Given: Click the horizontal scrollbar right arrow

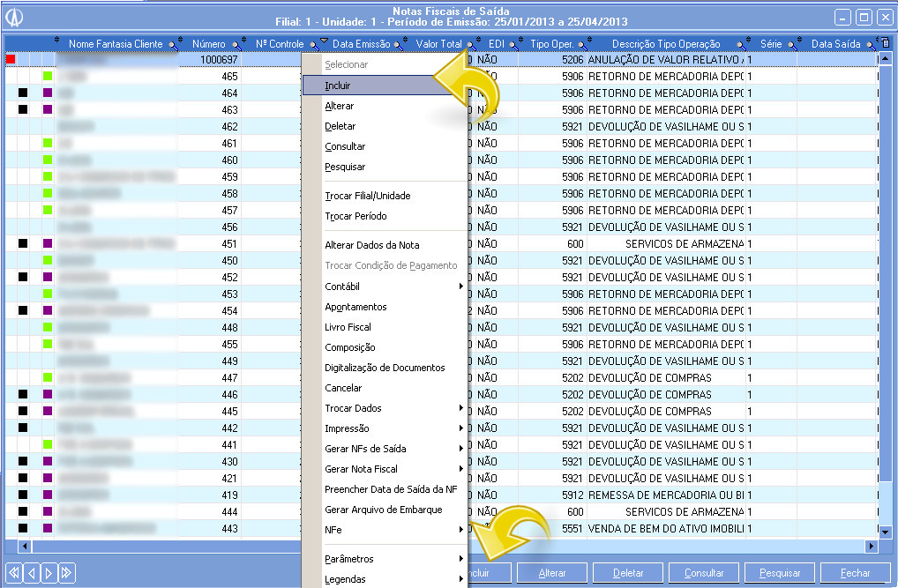Looking at the screenshot, I should point(872,547).
